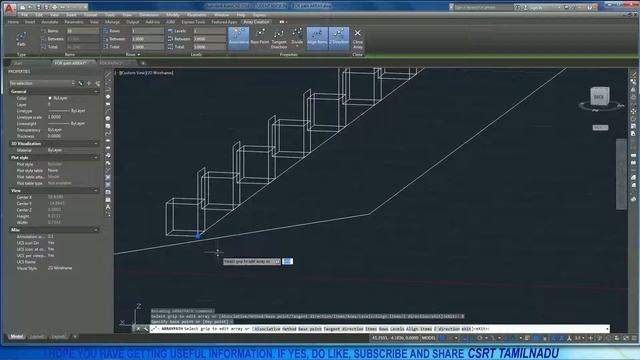This screenshot has width=640, height=360.
Task: Click the Align Items option in the command line
Action: (419, 329)
